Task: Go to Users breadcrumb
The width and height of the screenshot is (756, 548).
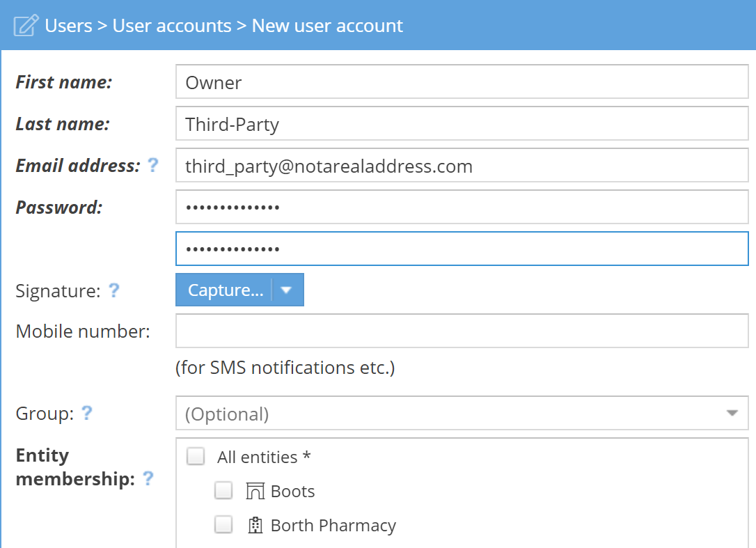Action: pyautogui.click(x=68, y=26)
